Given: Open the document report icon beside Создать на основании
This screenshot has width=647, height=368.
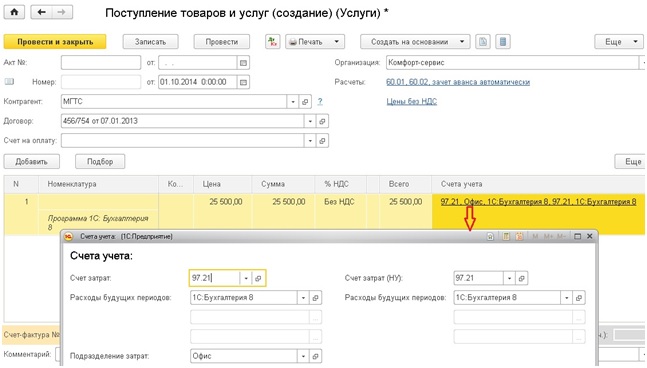Looking at the screenshot, I should 483,42.
